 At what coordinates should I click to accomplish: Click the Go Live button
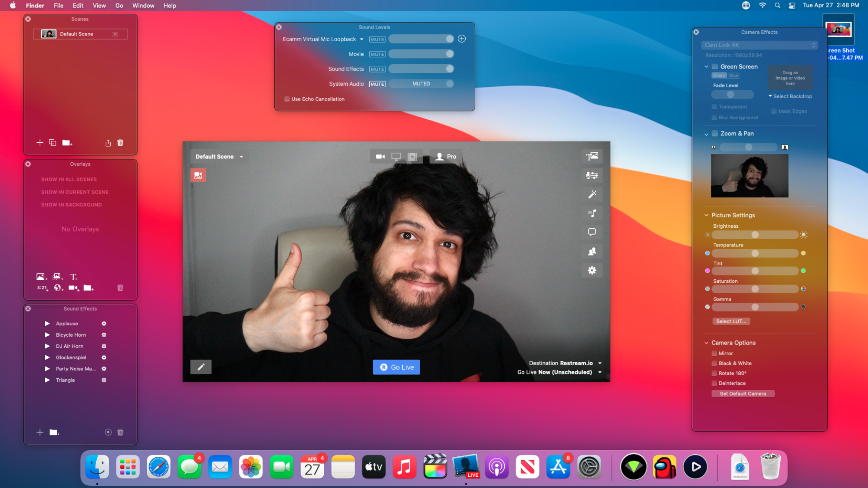396,367
